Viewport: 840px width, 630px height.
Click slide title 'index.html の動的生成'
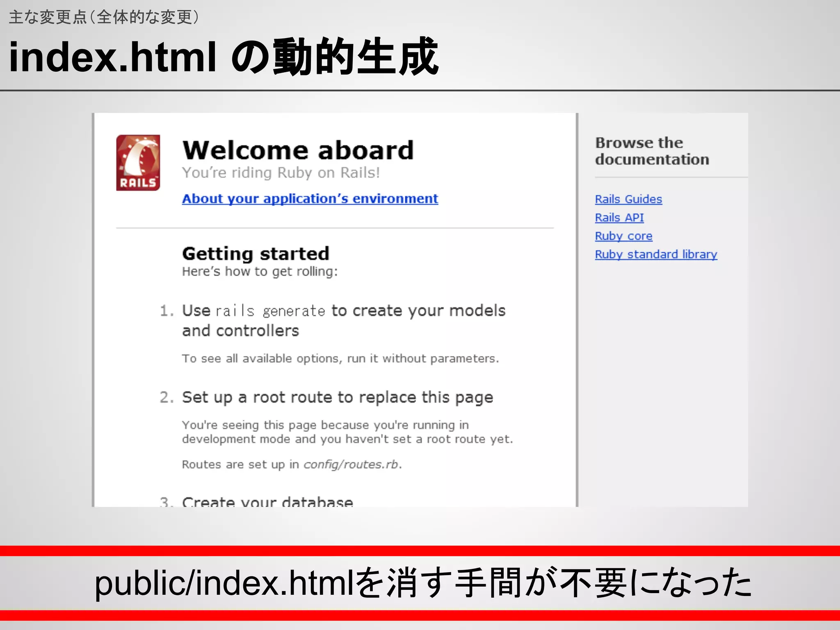[x=224, y=56]
